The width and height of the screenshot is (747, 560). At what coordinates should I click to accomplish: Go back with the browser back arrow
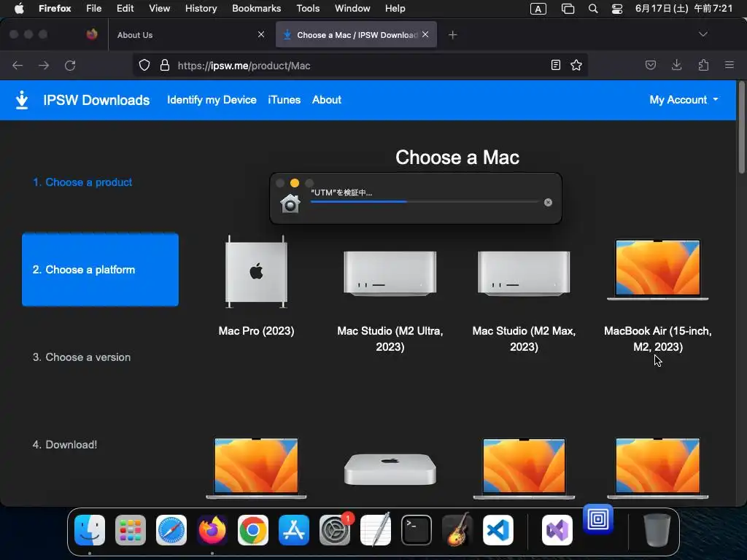pyautogui.click(x=18, y=65)
